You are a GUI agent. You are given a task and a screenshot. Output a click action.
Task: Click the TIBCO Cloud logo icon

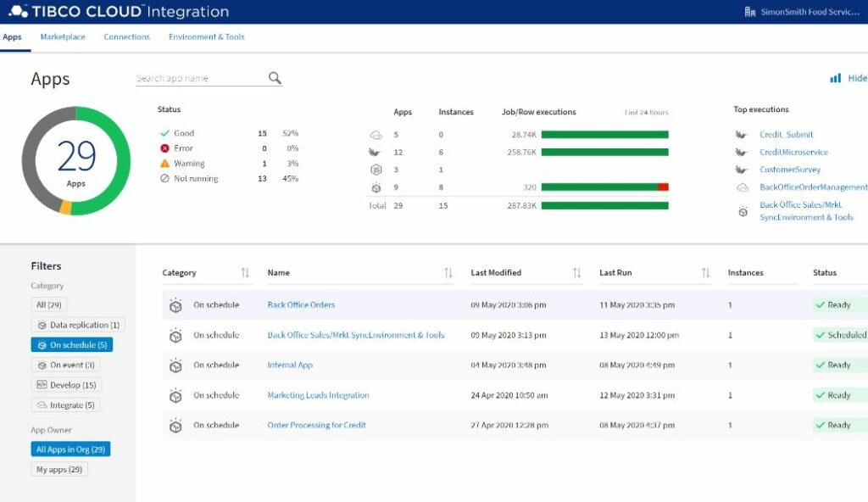(18, 11)
